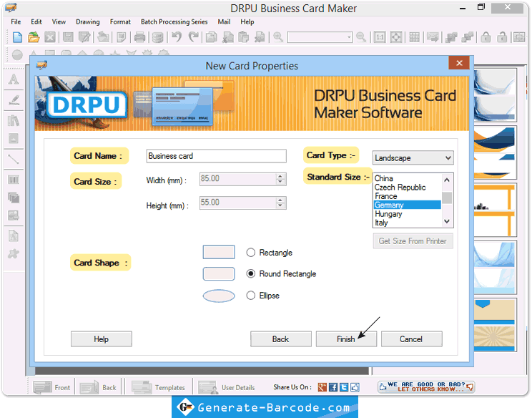Click the Paste clipboard toolbar icon
Image resolution: width=532 pixels, height=418 pixels.
pyautogui.click(x=243, y=37)
